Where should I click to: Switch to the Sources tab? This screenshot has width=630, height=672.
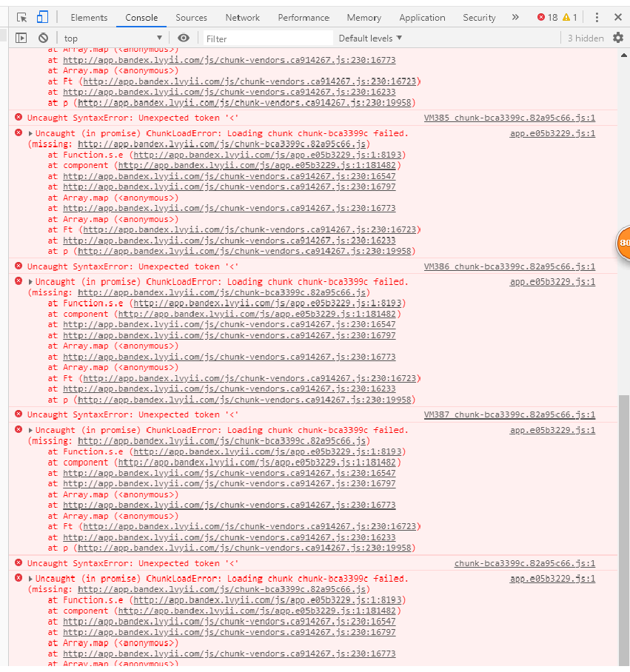click(x=191, y=17)
